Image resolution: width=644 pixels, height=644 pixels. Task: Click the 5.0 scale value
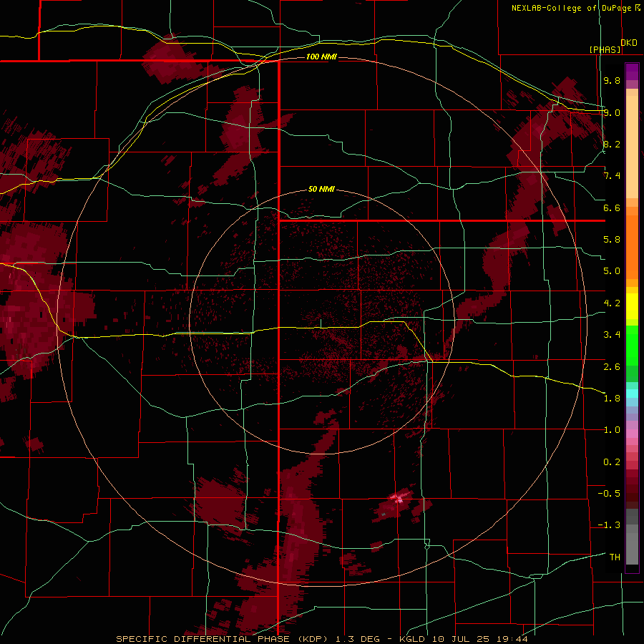pyautogui.click(x=612, y=271)
